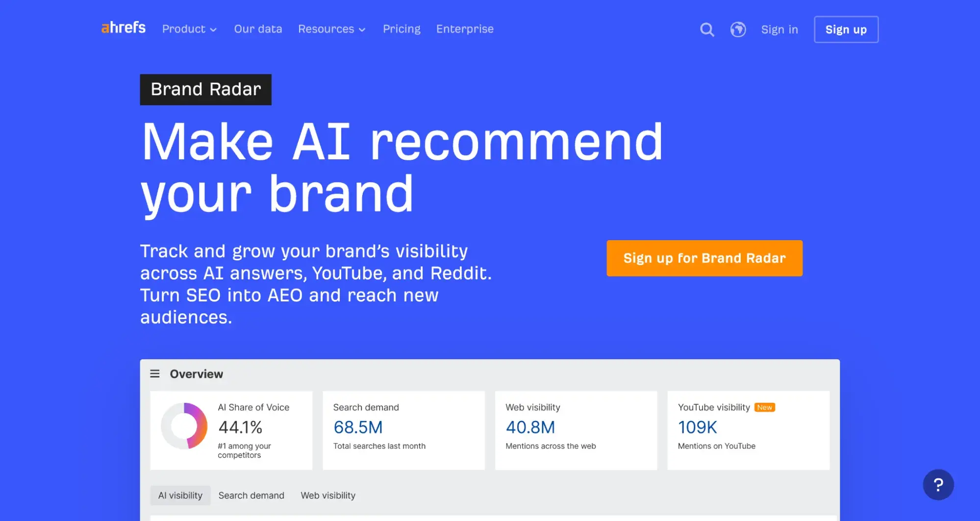Click the Web visibility card title
The height and width of the screenshot is (521, 980).
pos(532,407)
